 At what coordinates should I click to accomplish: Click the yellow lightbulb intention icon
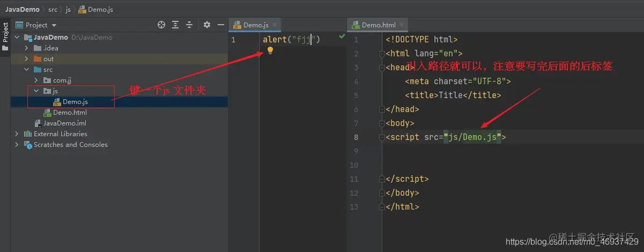click(270, 50)
